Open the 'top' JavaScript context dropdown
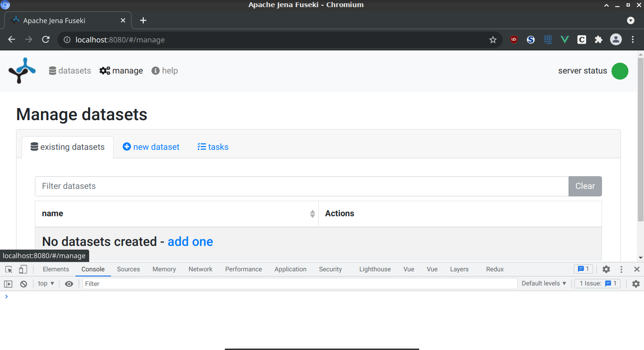The width and height of the screenshot is (644, 350). [46, 284]
